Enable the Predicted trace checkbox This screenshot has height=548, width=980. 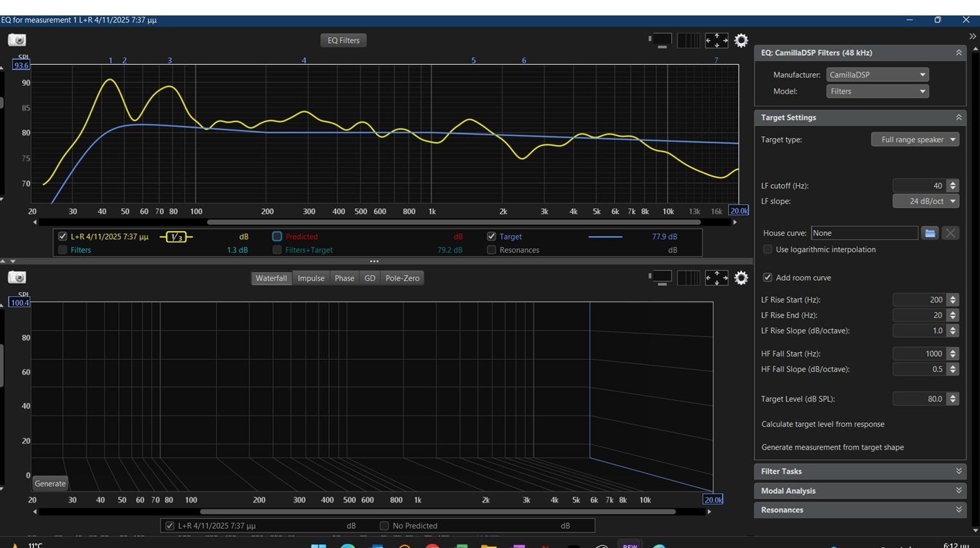(x=277, y=236)
